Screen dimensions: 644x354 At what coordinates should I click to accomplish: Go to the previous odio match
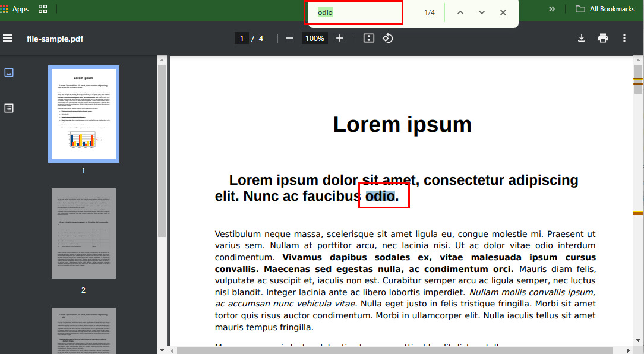click(460, 12)
